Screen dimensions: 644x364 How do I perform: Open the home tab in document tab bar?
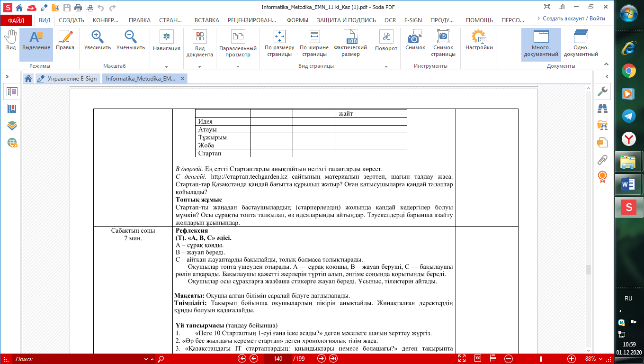(x=28, y=79)
